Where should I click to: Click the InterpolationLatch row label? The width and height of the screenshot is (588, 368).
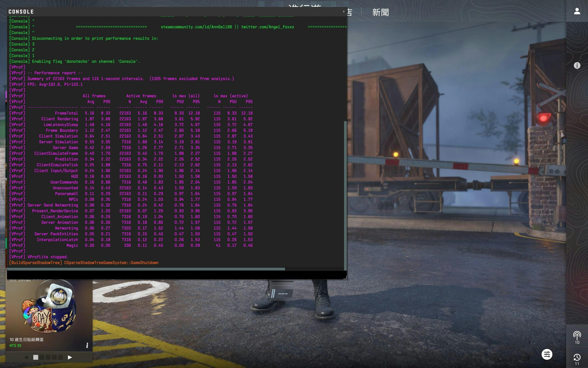pos(57,240)
